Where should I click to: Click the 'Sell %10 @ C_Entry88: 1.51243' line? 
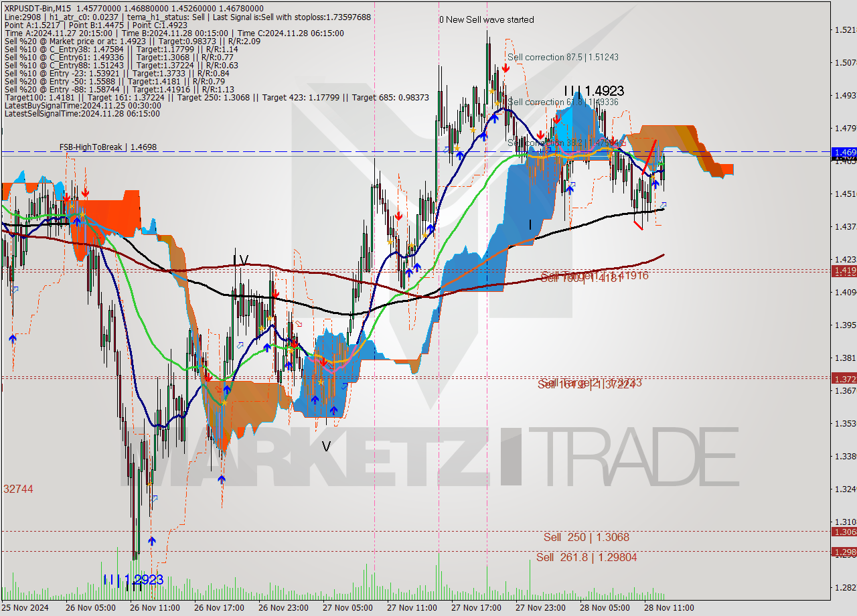[121, 65]
